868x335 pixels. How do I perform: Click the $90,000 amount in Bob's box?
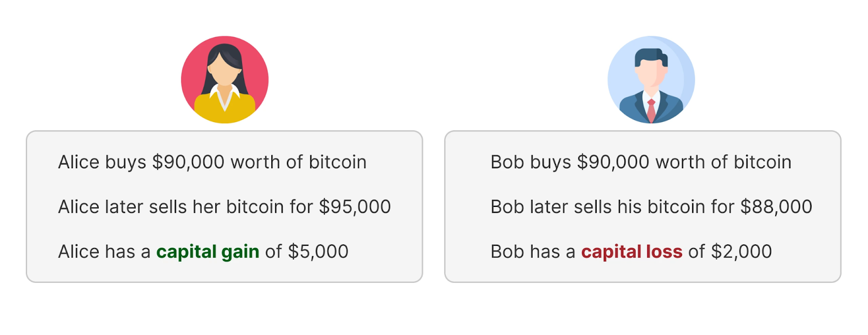tap(613, 162)
